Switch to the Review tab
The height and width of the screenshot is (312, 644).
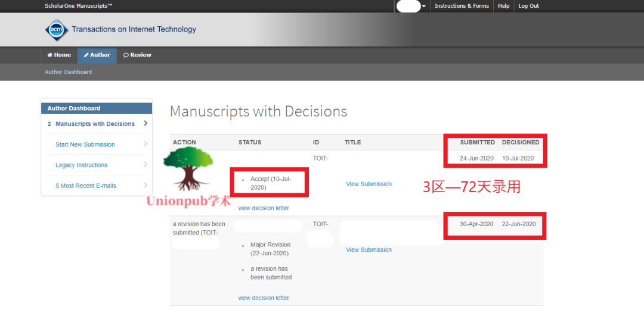click(x=137, y=55)
